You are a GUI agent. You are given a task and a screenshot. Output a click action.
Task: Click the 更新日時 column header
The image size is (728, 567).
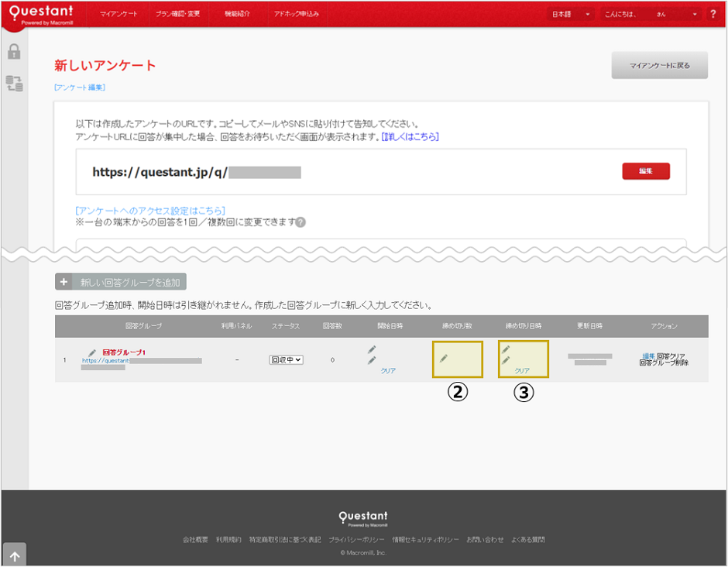point(589,326)
